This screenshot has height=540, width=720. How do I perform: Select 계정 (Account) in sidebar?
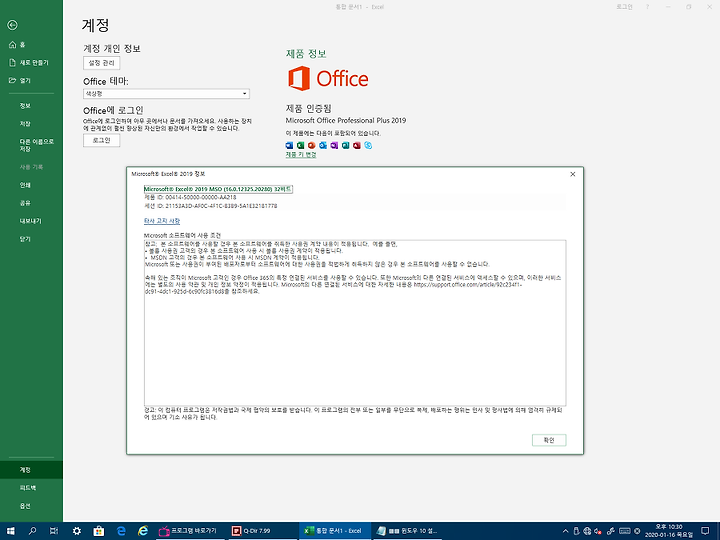pos(31,470)
